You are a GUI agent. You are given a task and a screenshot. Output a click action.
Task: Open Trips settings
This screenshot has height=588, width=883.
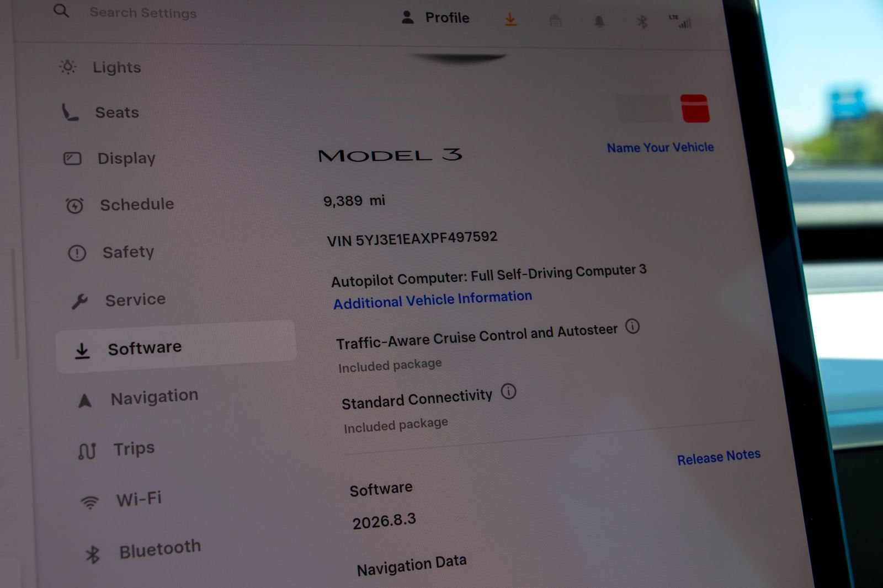[x=134, y=449]
